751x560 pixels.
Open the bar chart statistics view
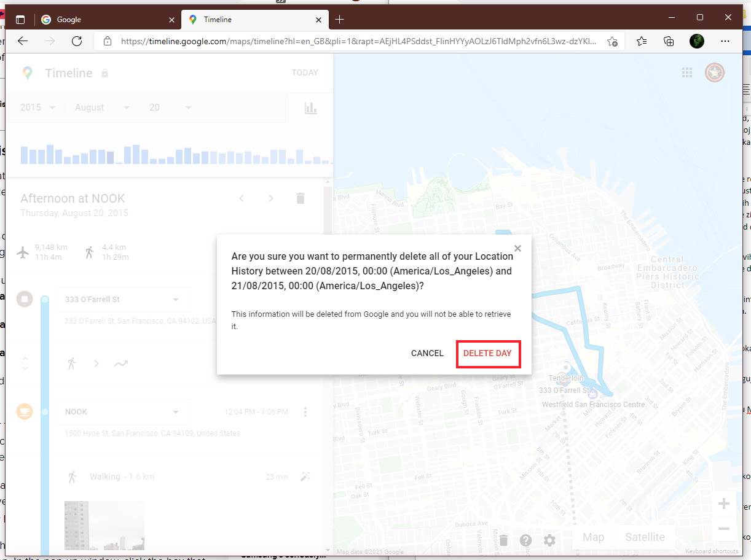pyautogui.click(x=311, y=107)
